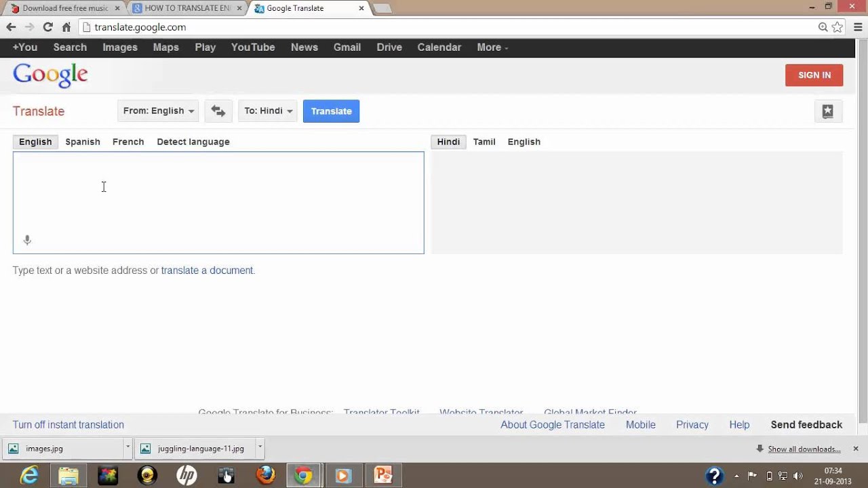Click the Action Center flag tray icon
The height and width of the screenshot is (488, 868).
click(752, 476)
